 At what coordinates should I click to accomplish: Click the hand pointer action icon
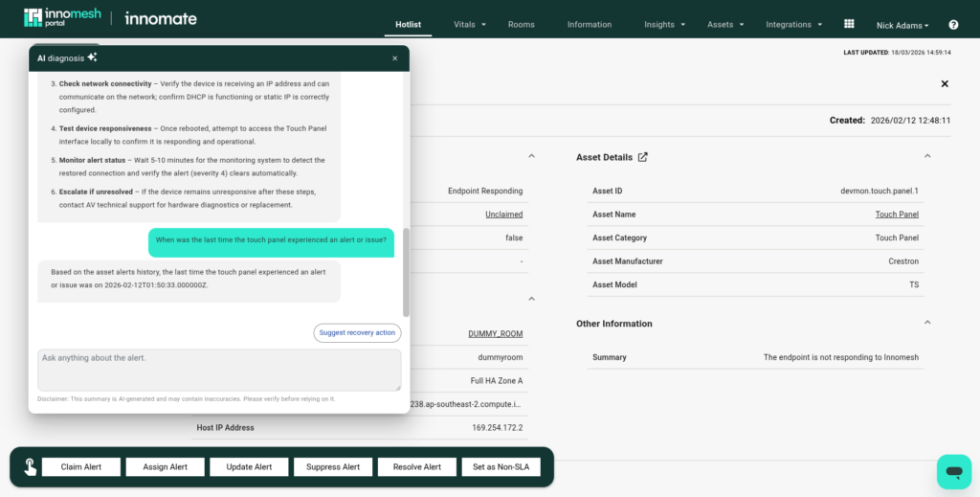click(30, 467)
